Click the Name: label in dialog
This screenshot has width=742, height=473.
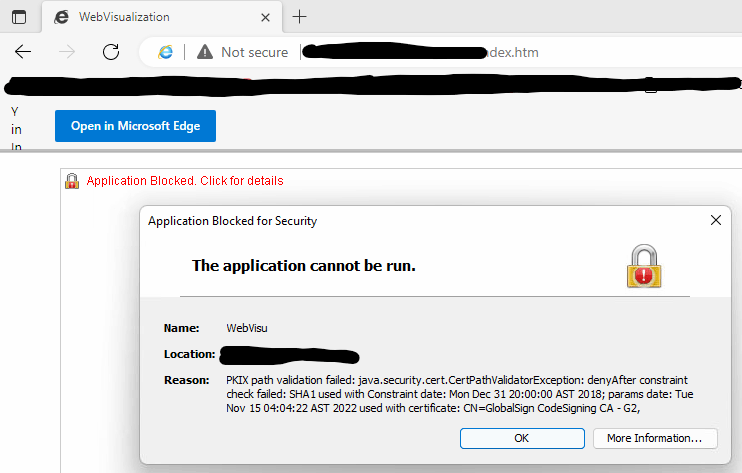coord(182,328)
